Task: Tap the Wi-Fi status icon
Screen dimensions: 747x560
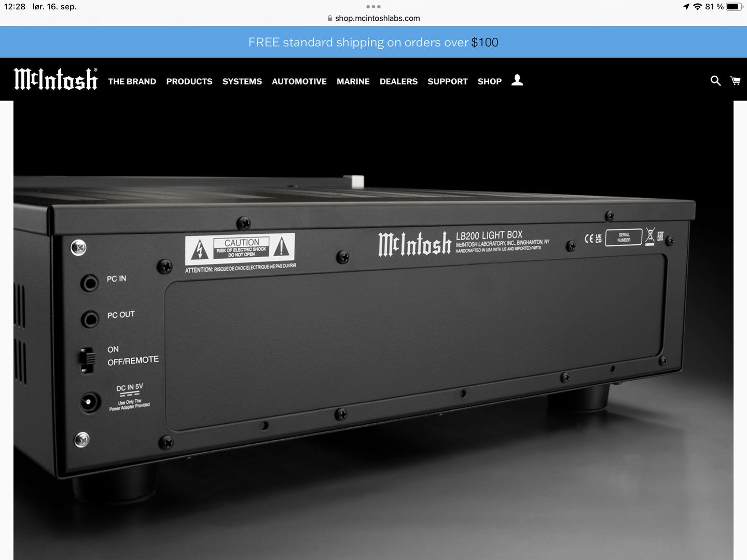Action: pos(698,7)
